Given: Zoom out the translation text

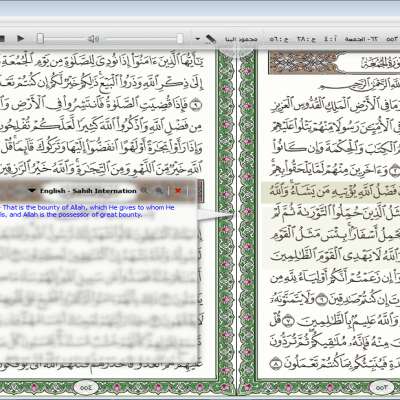Looking at the screenshot, I should pos(144,191).
